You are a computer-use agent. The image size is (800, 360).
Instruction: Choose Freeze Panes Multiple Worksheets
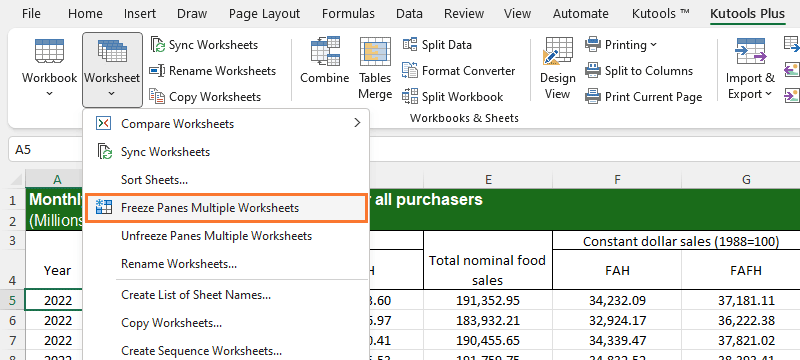pyautogui.click(x=226, y=208)
